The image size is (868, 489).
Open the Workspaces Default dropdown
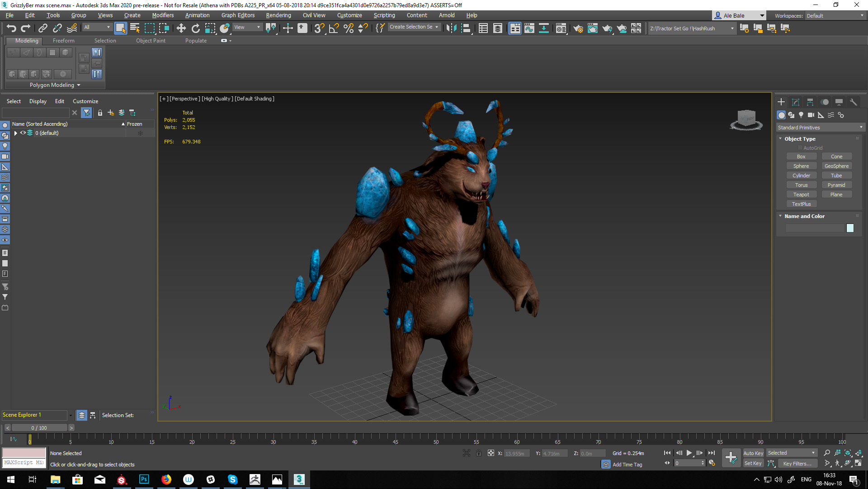835,16
